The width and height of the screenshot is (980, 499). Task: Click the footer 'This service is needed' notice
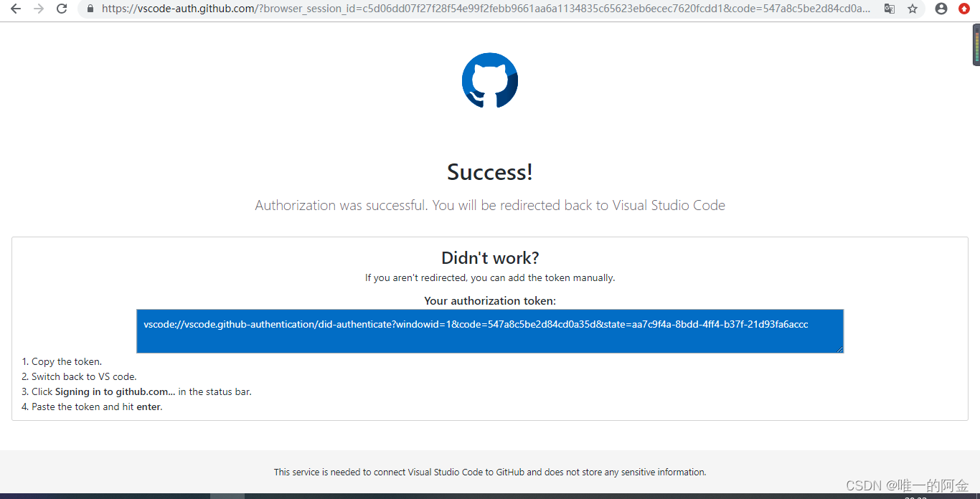click(490, 472)
